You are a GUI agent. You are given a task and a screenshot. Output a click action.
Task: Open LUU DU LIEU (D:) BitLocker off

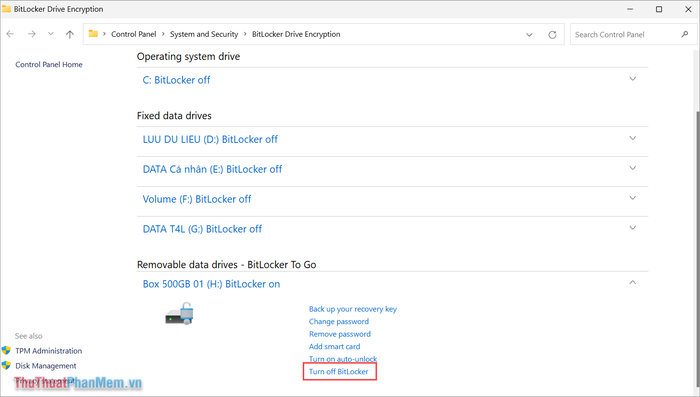pyautogui.click(x=210, y=139)
